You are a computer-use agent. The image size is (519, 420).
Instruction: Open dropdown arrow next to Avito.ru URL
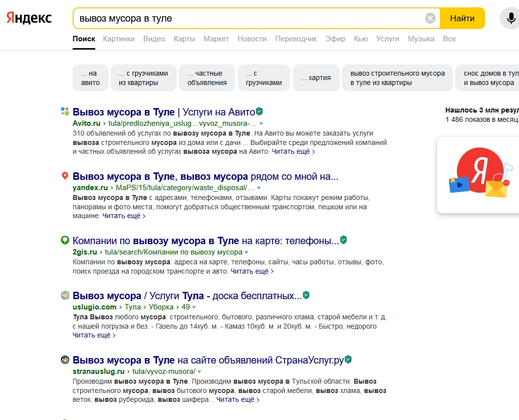[261, 124]
